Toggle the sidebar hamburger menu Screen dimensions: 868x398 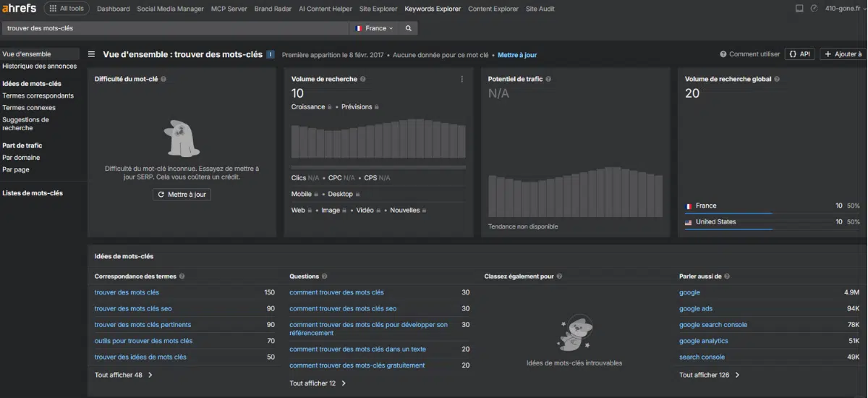[x=92, y=54]
